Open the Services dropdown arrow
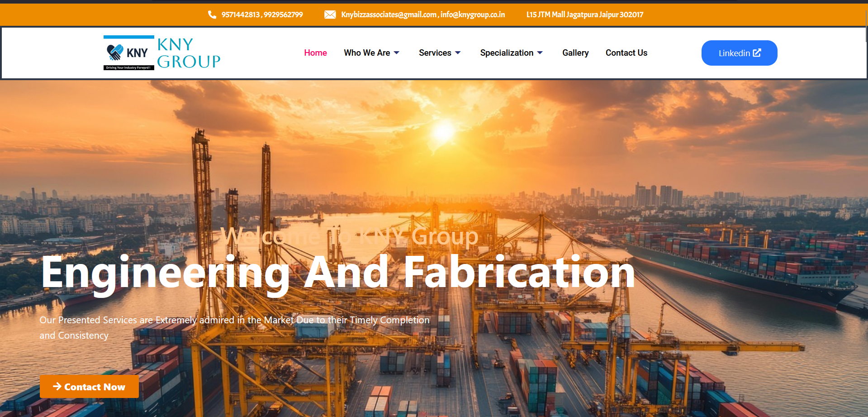Image resolution: width=868 pixels, height=417 pixels. [x=458, y=53]
